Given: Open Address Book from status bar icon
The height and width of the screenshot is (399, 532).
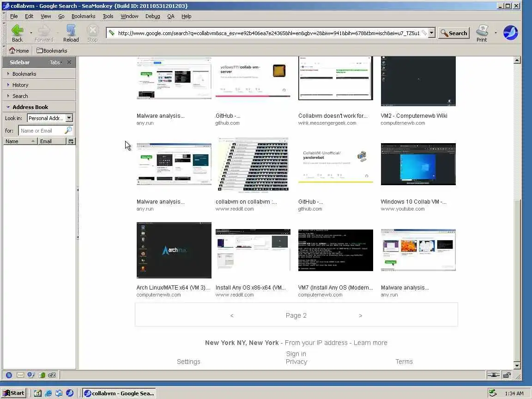Looking at the screenshot, I should tap(42, 375).
